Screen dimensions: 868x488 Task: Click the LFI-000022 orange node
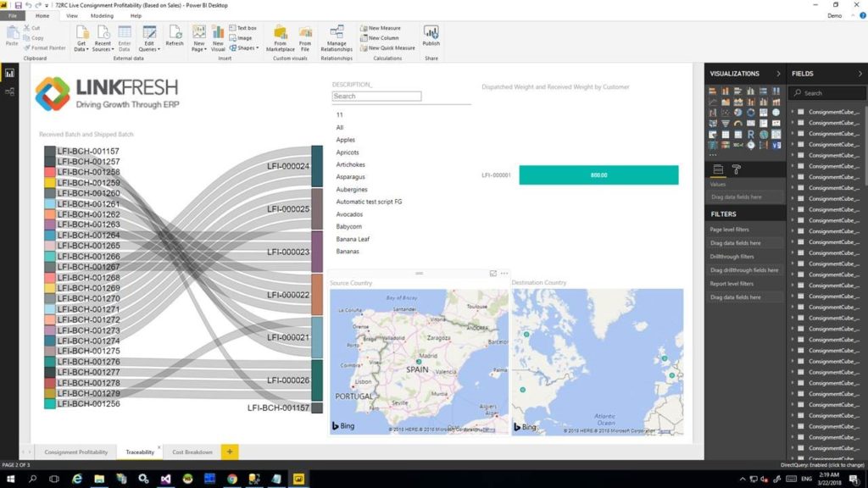tap(317, 295)
